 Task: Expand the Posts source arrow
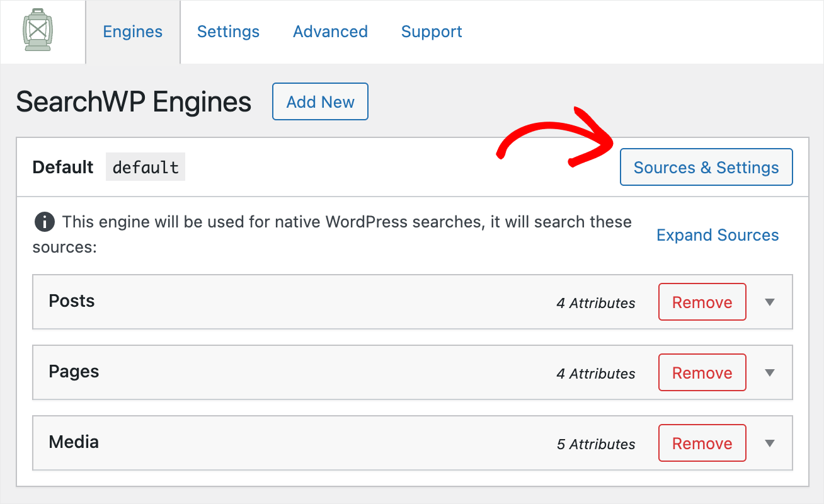[769, 302]
